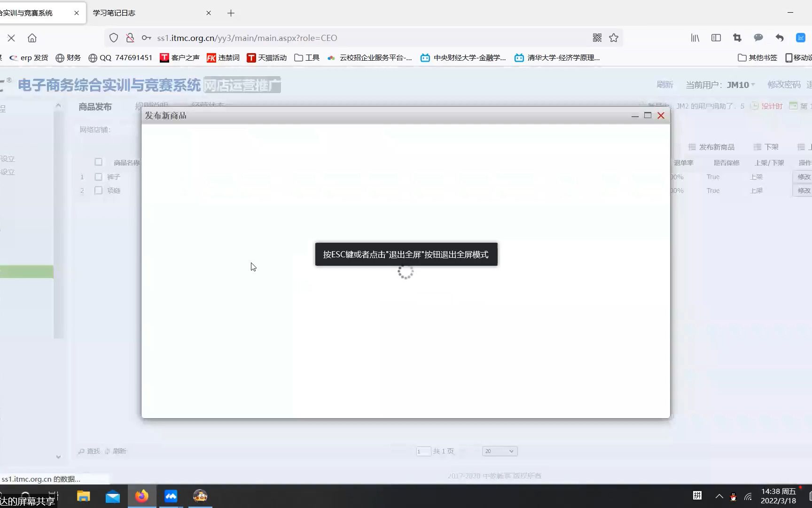Viewport: 812px width, 508px height.
Task: Open the page size 20 dropdown
Action: (x=500, y=451)
